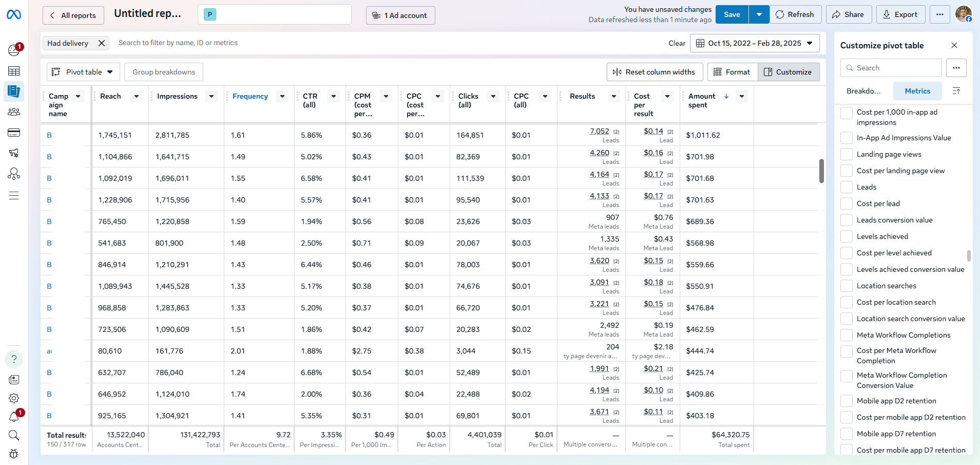This screenshot has height=465, width=980.
Task: Open the Billing card icon in sidebar
Action: click(x=14, y=133)
